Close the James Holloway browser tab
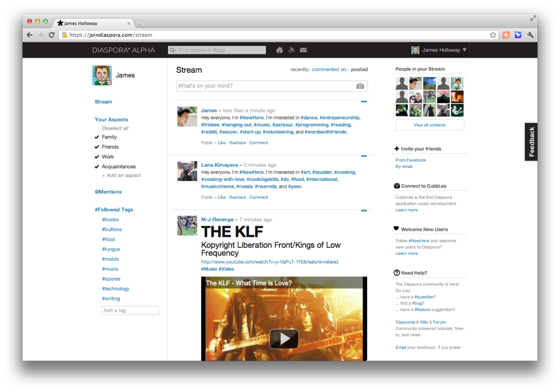 coord(129,23)
